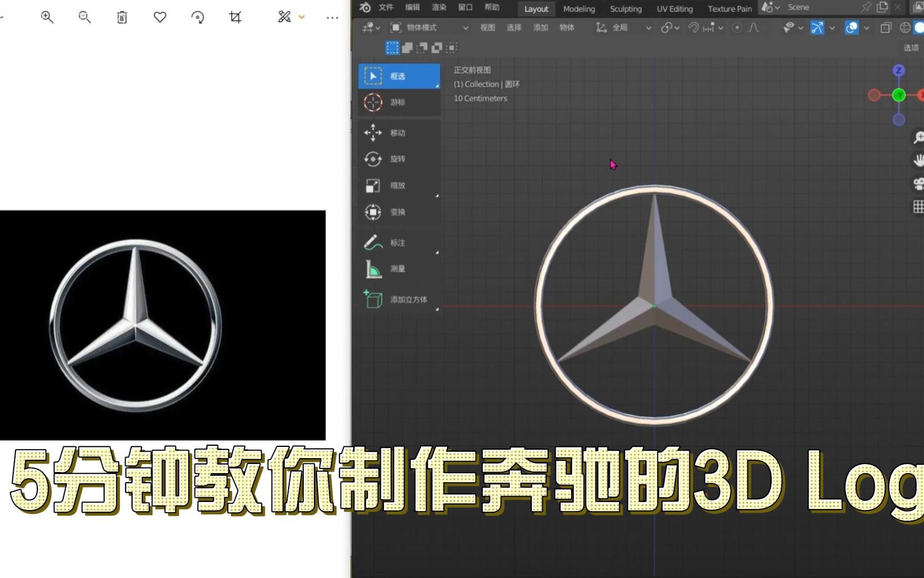The width and height of the screenshot is (924, 578).
Task: Open the scene browse dropdown icon
Action: (771, 7)
